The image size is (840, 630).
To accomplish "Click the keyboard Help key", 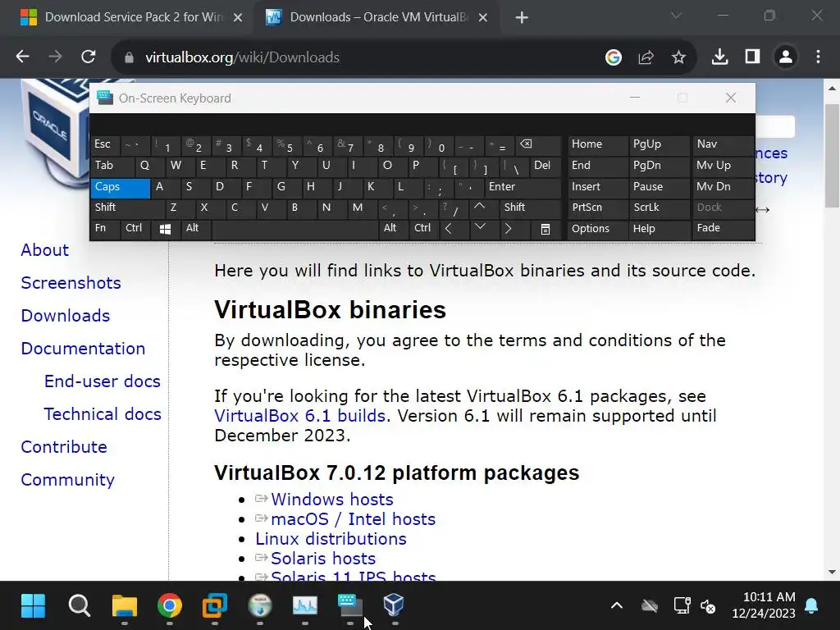I will tap(660, 229).
